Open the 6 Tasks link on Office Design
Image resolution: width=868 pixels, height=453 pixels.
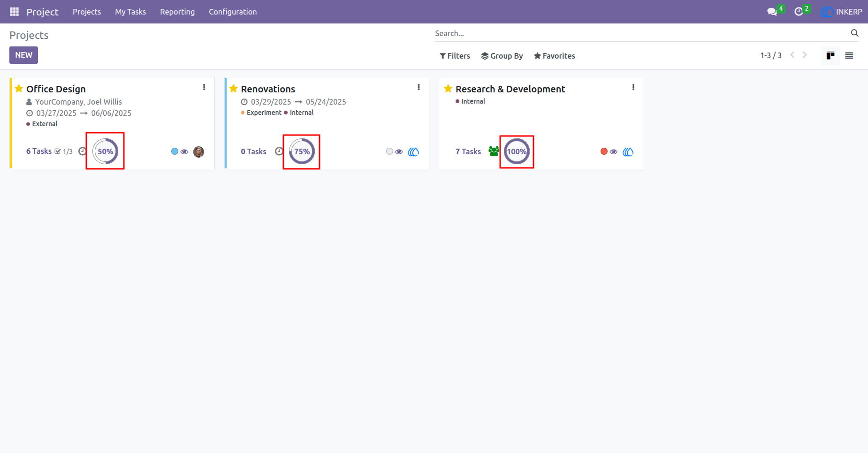point(39,151)
